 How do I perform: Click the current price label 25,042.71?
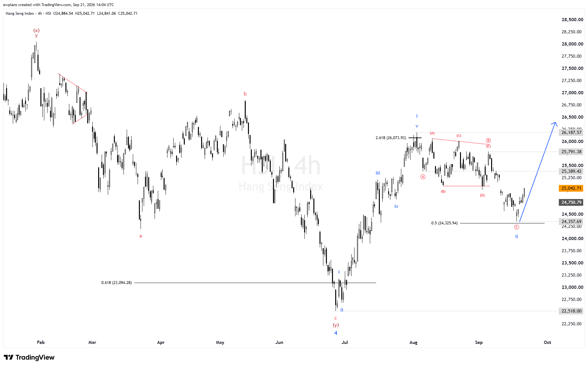[571, 188]
